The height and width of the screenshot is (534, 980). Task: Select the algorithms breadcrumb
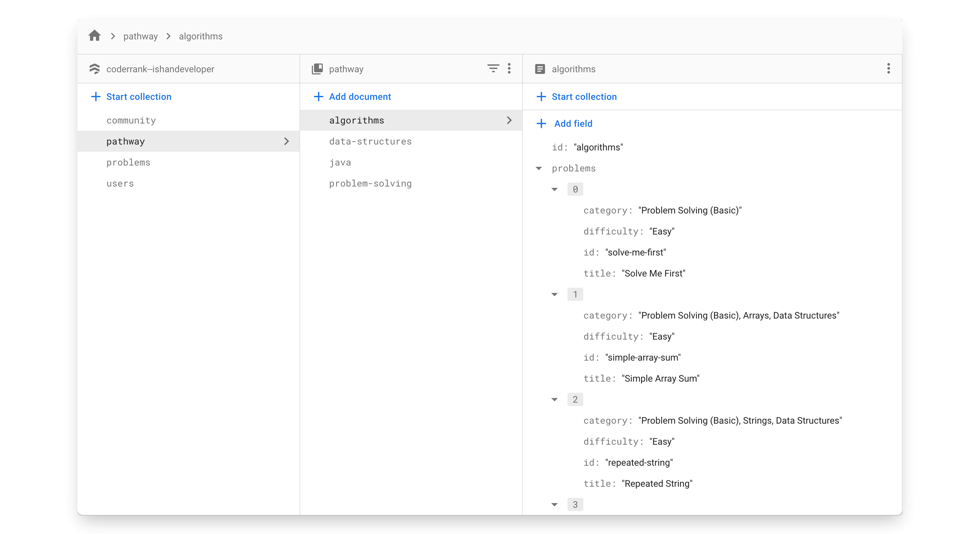coord(200,36)
